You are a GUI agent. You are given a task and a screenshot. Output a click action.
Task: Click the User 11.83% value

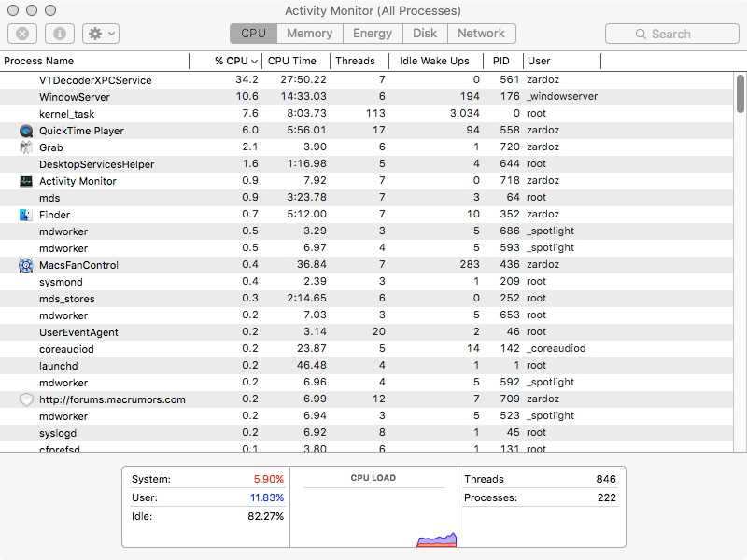[x=267, y=497]
